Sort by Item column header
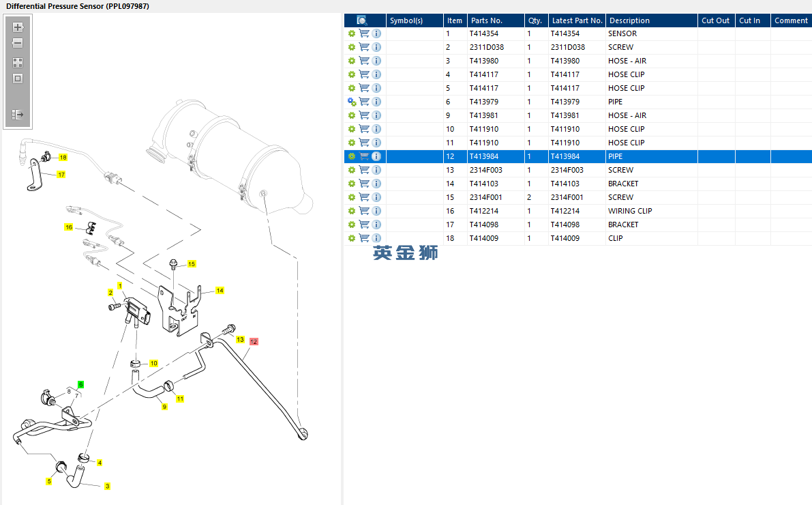This screenshot has height=505, width=812. (x=455, y=20)
